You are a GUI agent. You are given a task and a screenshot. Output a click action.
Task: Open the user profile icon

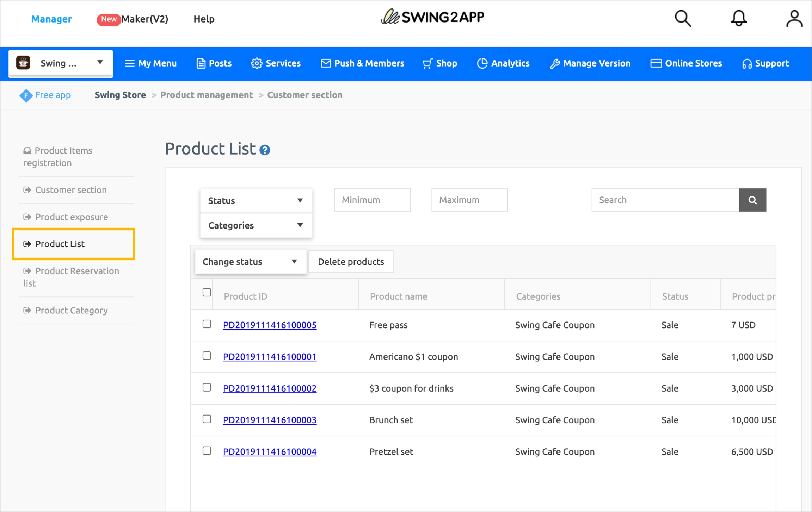click(x=794, y=18)
